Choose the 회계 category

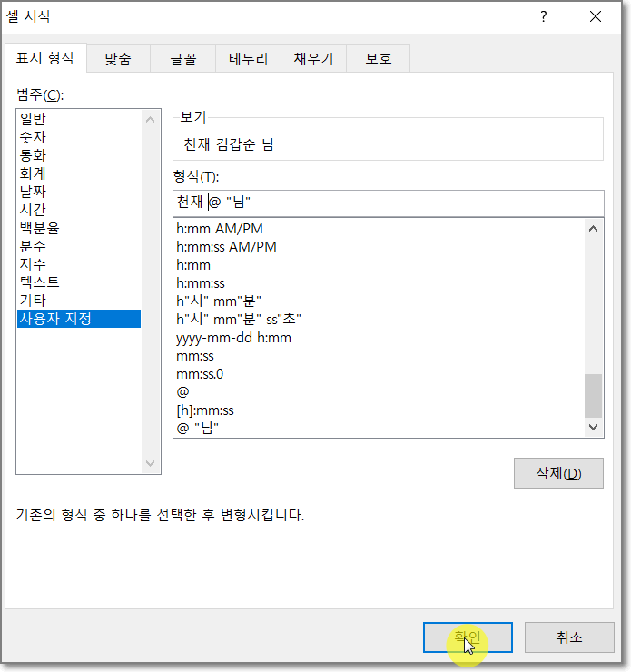click(79, 173)
